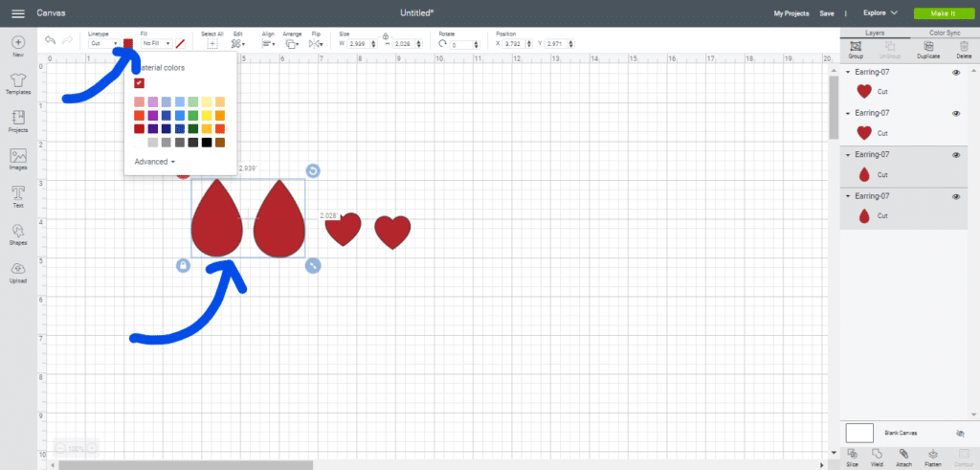The image size is (980, 470).
Task: Open the Images library
Action: (x=18, y=159)
